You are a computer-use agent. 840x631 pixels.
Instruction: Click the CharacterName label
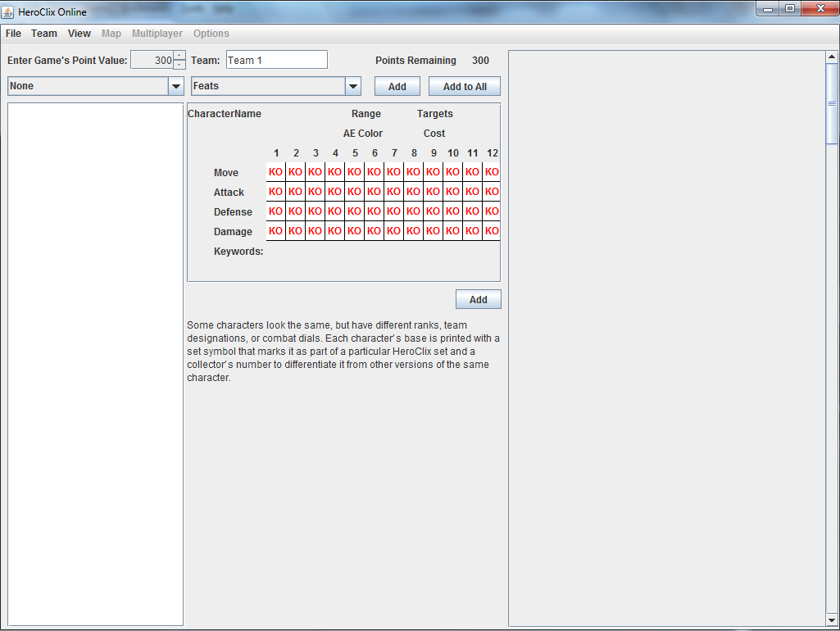tap(225, 114)
